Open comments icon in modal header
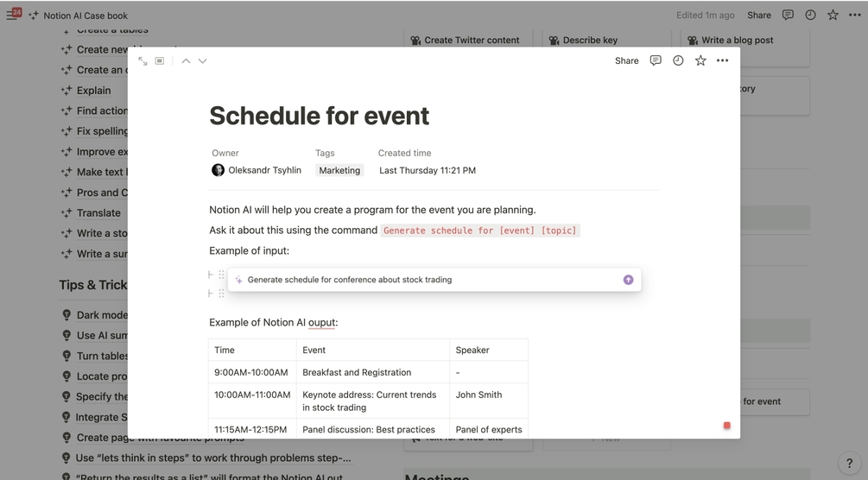This screenshot has width=868, height=480. pyautogui.click(x=656, y=60)
